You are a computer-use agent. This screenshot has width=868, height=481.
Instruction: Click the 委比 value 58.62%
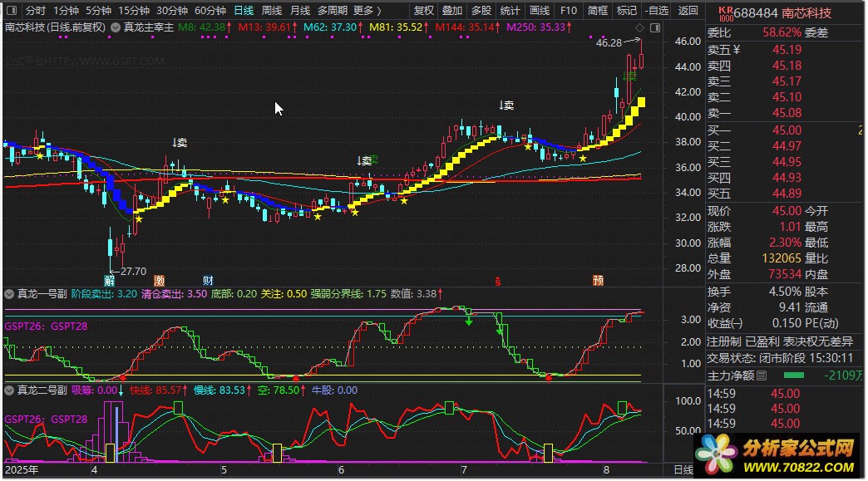[782, 32]
